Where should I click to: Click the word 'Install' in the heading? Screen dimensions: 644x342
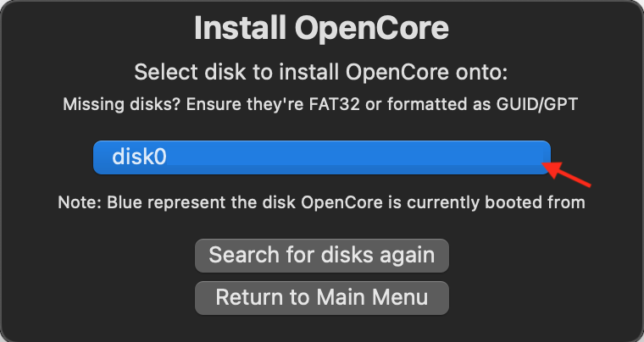tap(239, 29)
